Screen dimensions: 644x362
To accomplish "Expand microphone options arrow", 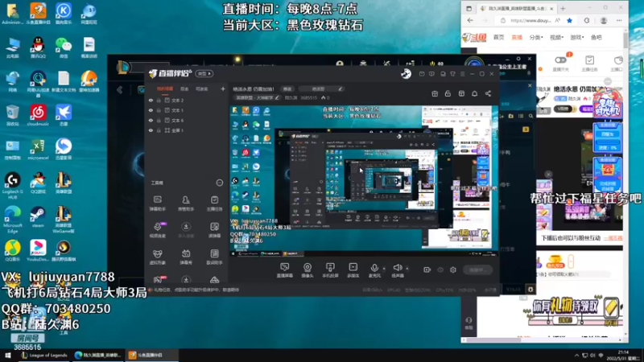I will coord(384,269).
